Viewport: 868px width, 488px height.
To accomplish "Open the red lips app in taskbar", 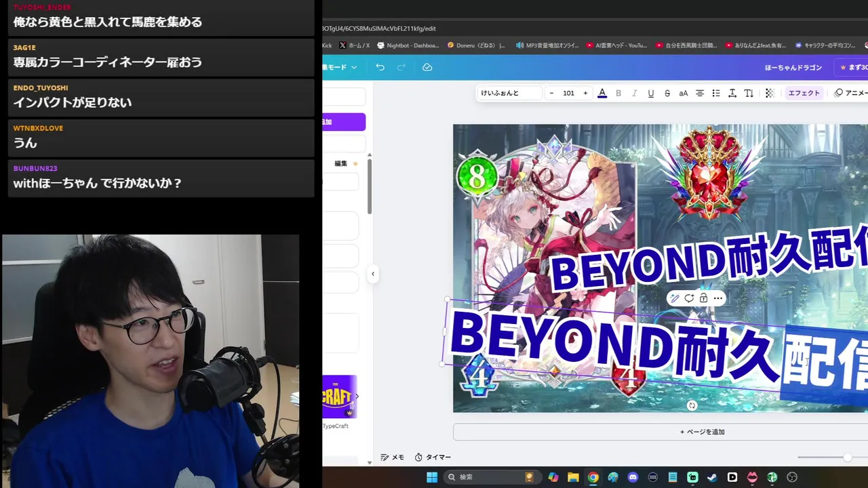I will coord(752,477).
